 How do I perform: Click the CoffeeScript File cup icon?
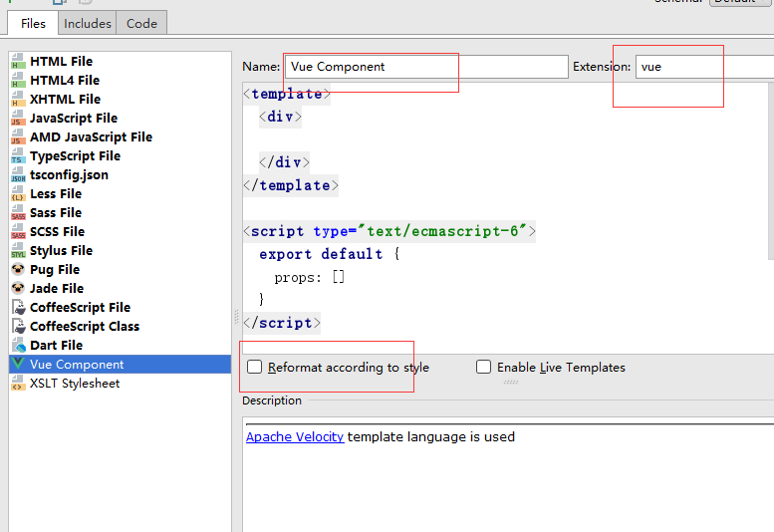pyautogui.click(x=18, y=307)
